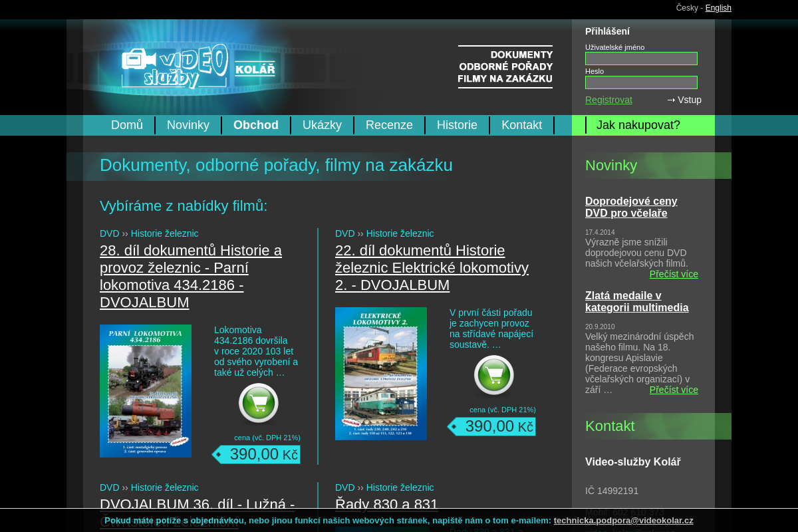Focus the Heslo password field

[641, 82]
